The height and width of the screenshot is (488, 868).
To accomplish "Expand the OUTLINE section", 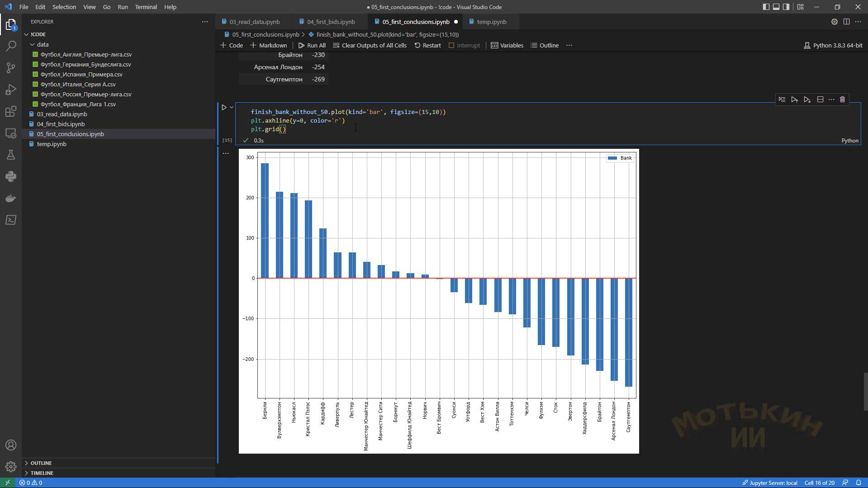I will coord(41,463).
